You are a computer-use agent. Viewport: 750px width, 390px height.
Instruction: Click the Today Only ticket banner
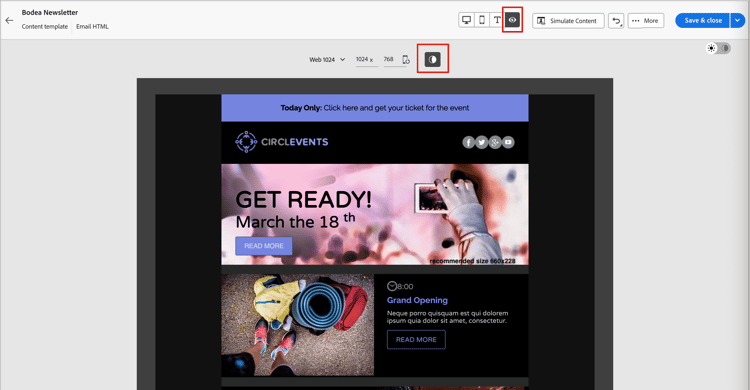click(x=375, y=108)
